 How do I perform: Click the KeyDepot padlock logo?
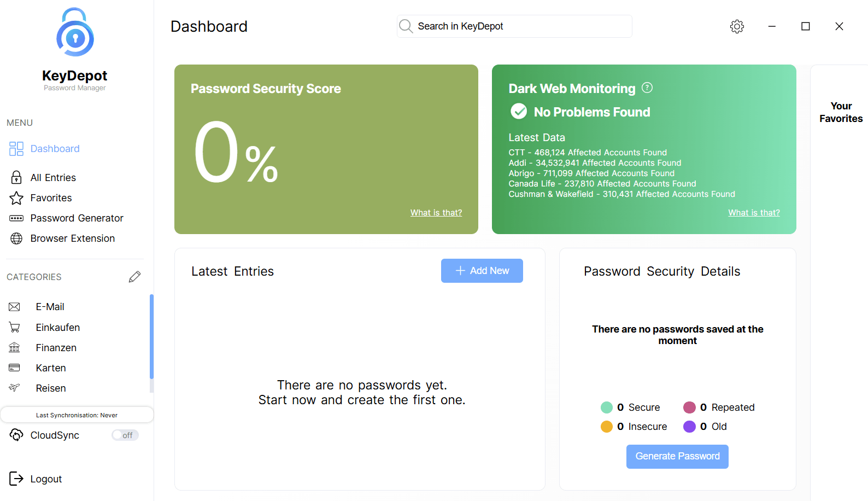coord(75,32)
